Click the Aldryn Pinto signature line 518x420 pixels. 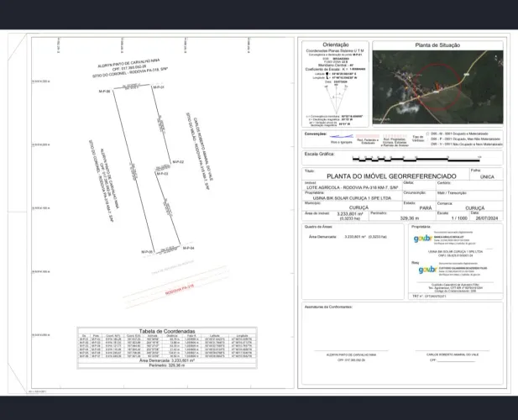[351, 350]
